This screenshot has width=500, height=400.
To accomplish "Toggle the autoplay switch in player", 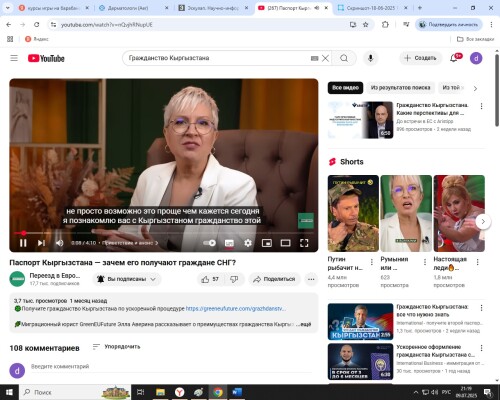I will point(210,243).
